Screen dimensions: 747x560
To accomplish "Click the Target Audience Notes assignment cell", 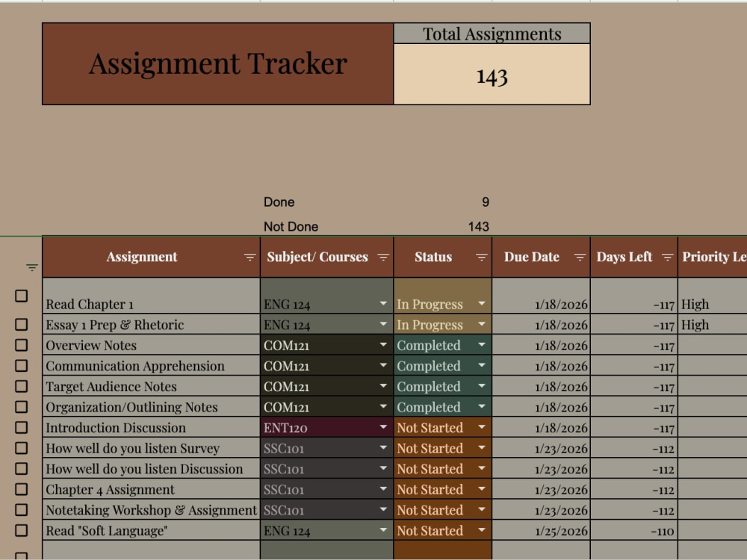I will [151, 386].
